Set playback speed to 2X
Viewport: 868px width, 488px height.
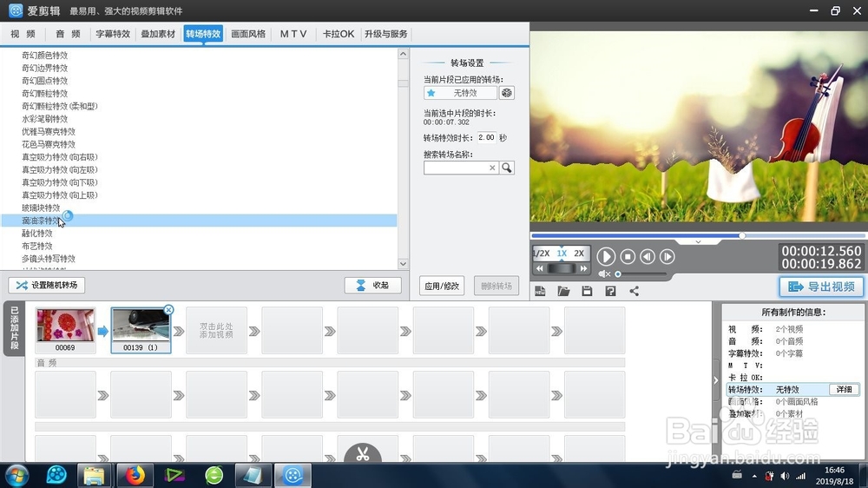[x=579, y=254]
